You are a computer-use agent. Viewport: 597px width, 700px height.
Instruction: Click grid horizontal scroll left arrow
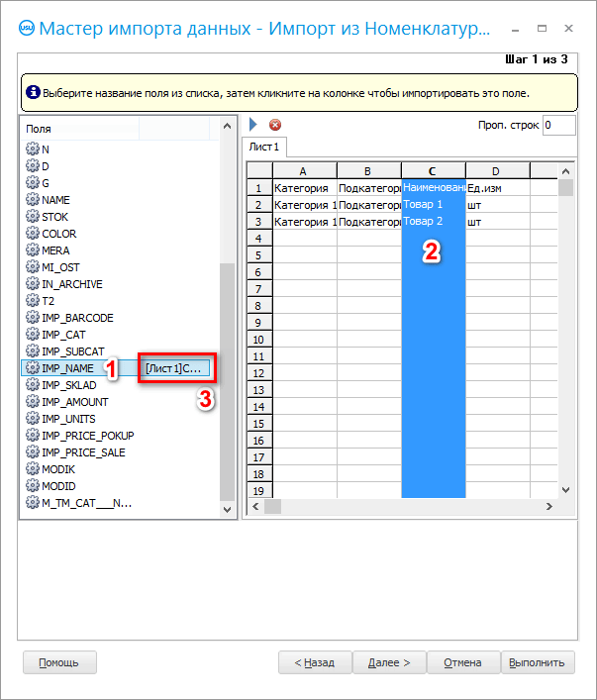tap(255, 506)
